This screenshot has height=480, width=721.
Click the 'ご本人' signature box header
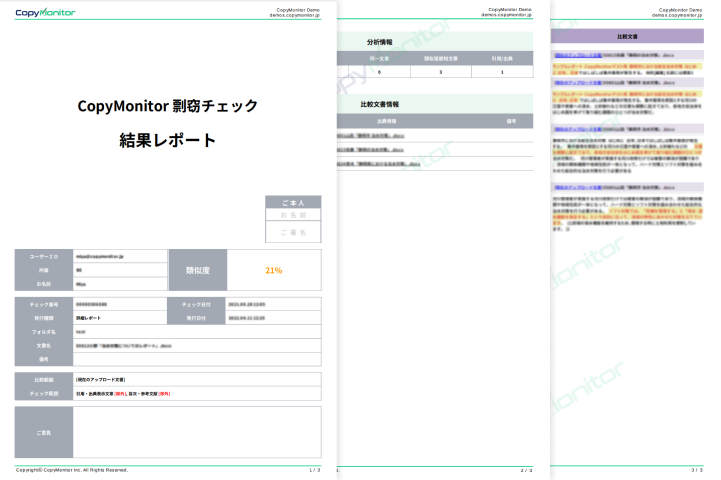pos(293,202)
